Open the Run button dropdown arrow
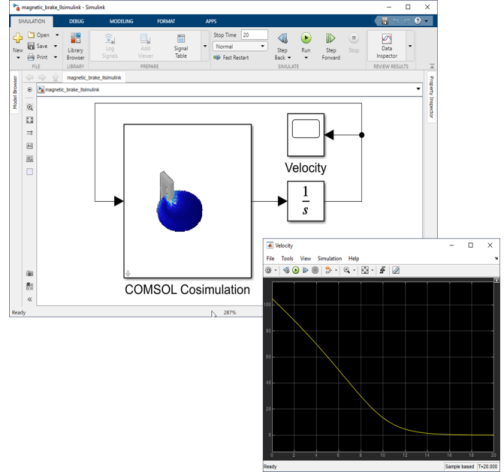Image resolution: width=504 pixels, height=475 pixels. pos(306,58)
